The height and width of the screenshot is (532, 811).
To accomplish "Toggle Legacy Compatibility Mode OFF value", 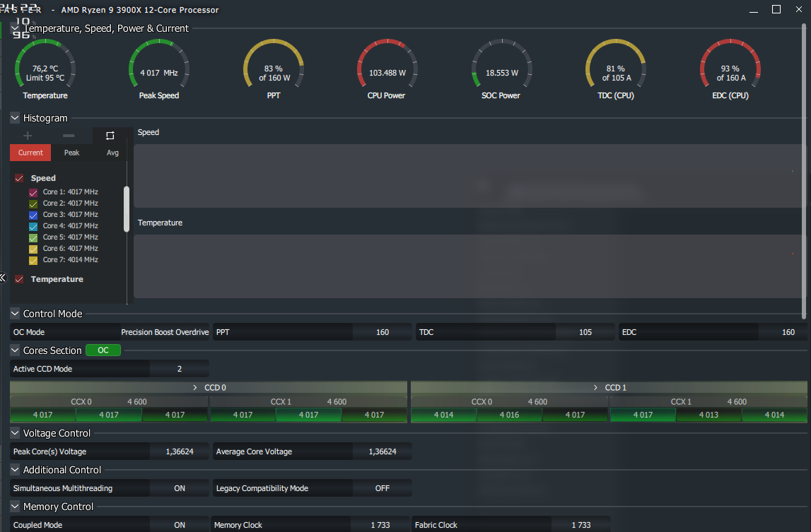I will coord(383,488).
